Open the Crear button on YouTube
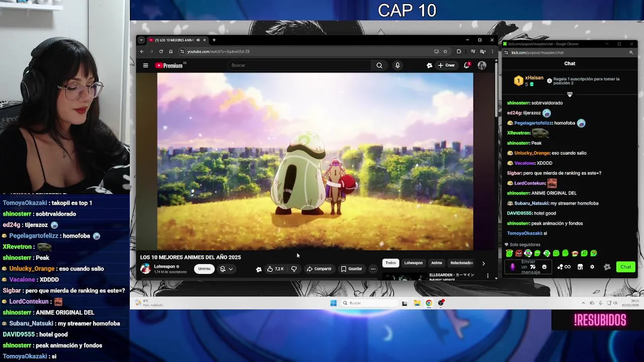 tap(446, 65)
